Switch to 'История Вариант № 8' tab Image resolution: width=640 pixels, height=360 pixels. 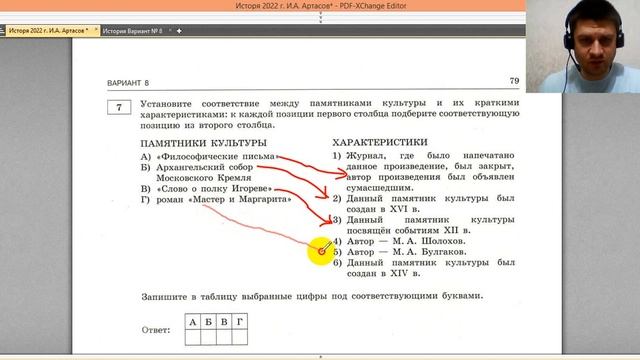click(x=132, y=31)
